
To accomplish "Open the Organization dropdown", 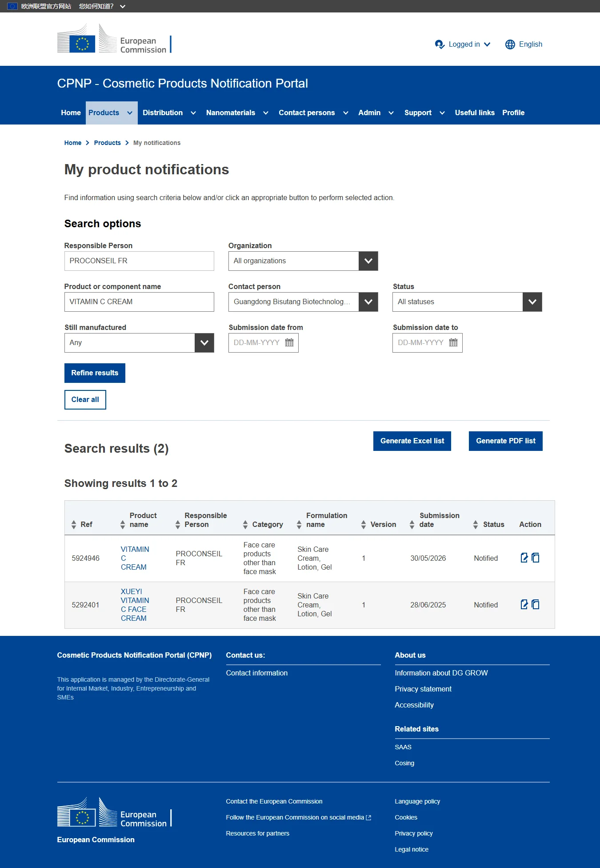I will [303, 261].
